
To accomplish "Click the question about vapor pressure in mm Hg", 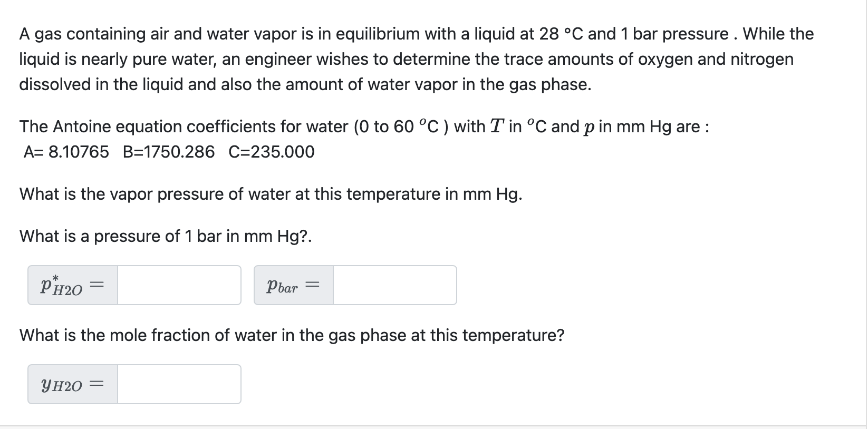I will [271, 194].
